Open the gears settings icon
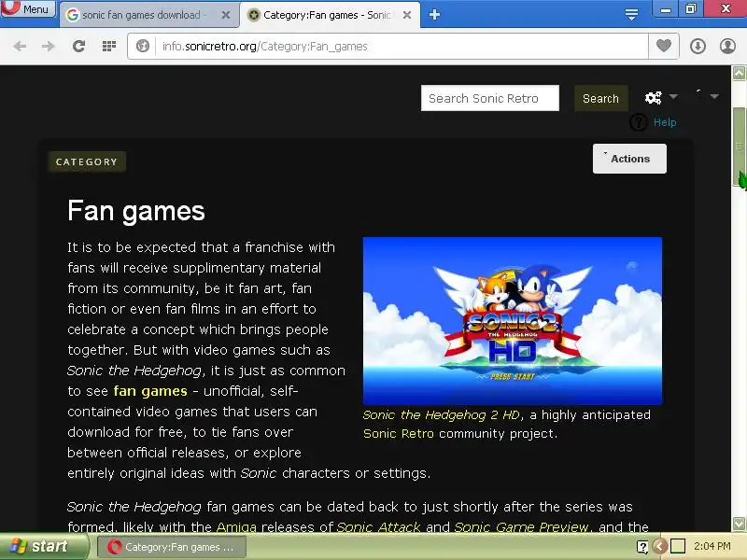The height and width of the screenshot is (560, 747). point(653,98)
